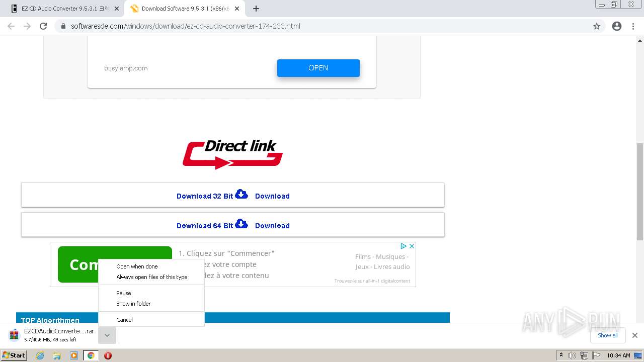The height and width of the screenshot is (362, 644).
Task: Switch to EZ CD Audio Converter 9.5.3.1 tab
Action: (65, 9)
